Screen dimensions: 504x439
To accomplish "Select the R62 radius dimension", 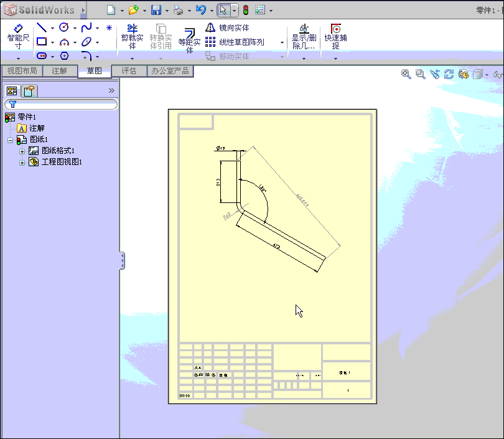I will 227,216.
